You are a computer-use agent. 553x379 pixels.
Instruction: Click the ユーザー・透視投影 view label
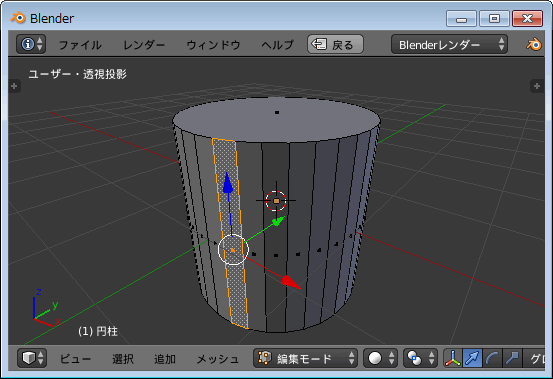pyautogui.click(x=77, y=74)
